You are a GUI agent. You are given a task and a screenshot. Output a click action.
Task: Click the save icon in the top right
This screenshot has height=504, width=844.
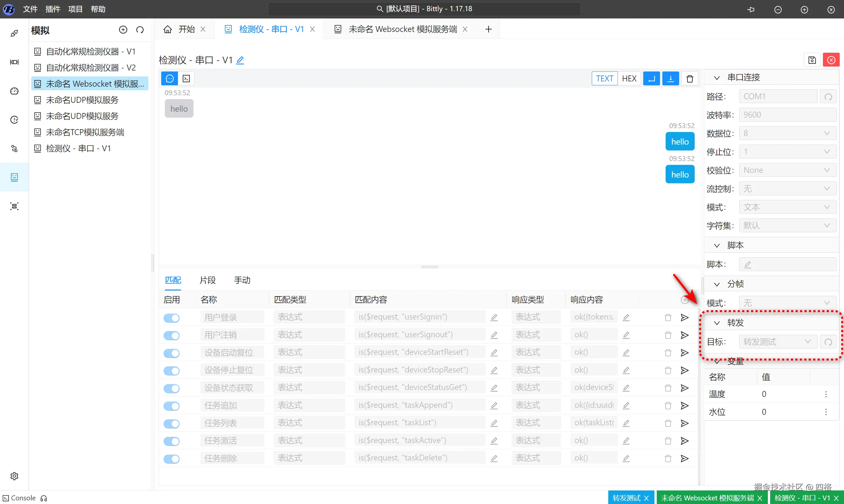(812, 60)
